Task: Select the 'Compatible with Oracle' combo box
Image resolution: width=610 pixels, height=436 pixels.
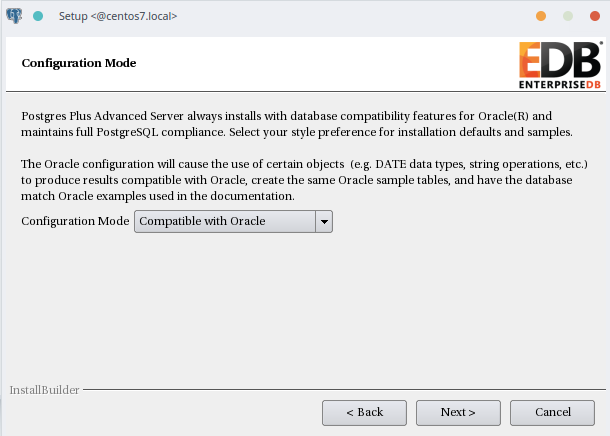Action: (233, 222)
